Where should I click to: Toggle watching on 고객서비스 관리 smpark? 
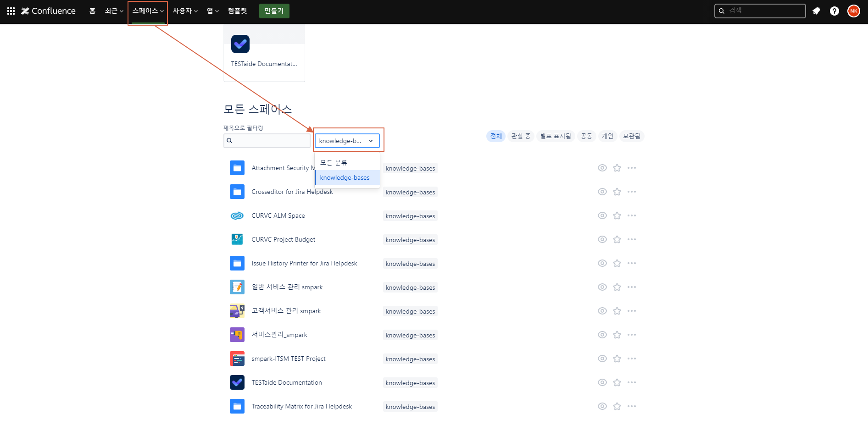[602, 311]
